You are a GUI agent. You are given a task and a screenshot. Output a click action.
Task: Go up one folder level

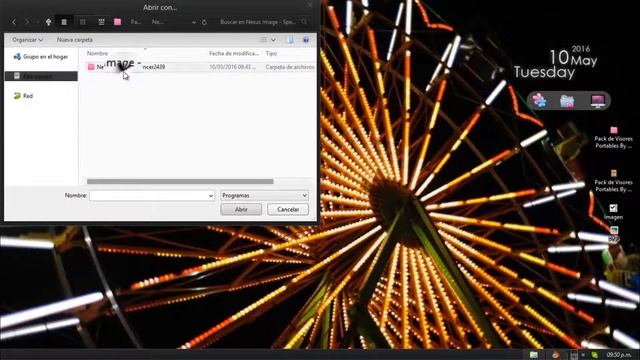(x=48, y=22)
